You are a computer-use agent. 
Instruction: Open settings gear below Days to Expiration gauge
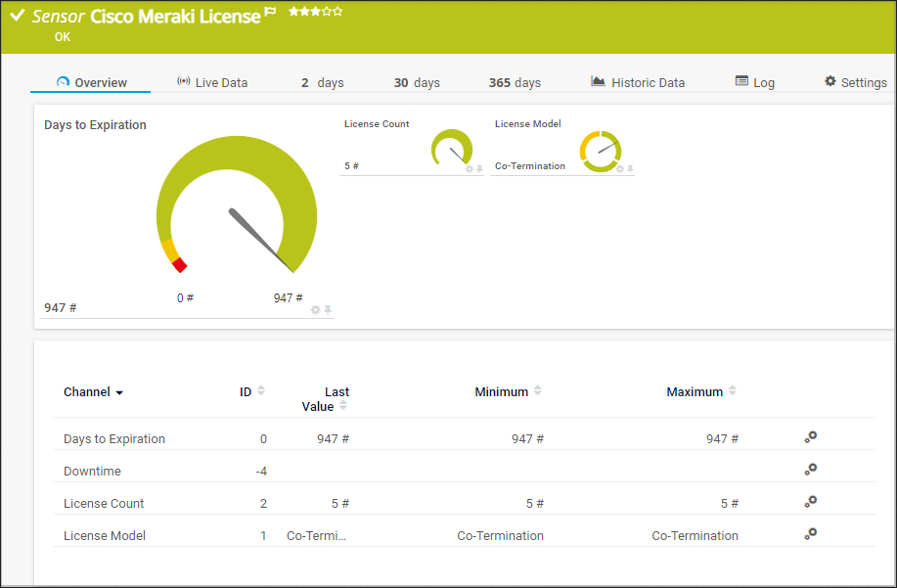point(315,309)
